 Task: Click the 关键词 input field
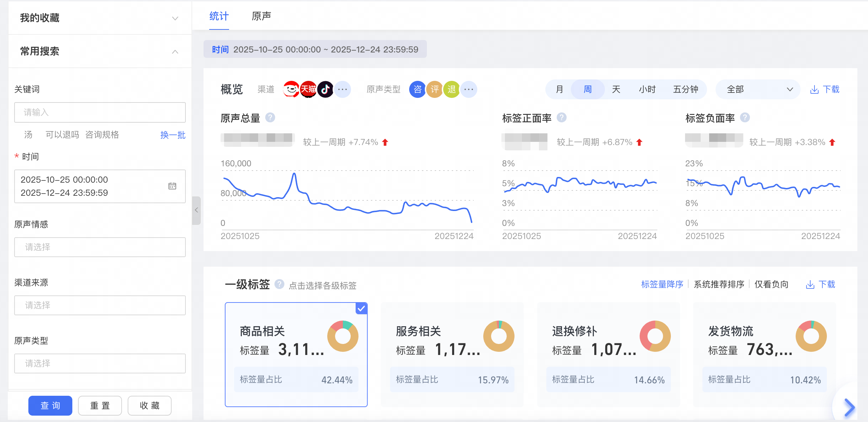(100, 112)
